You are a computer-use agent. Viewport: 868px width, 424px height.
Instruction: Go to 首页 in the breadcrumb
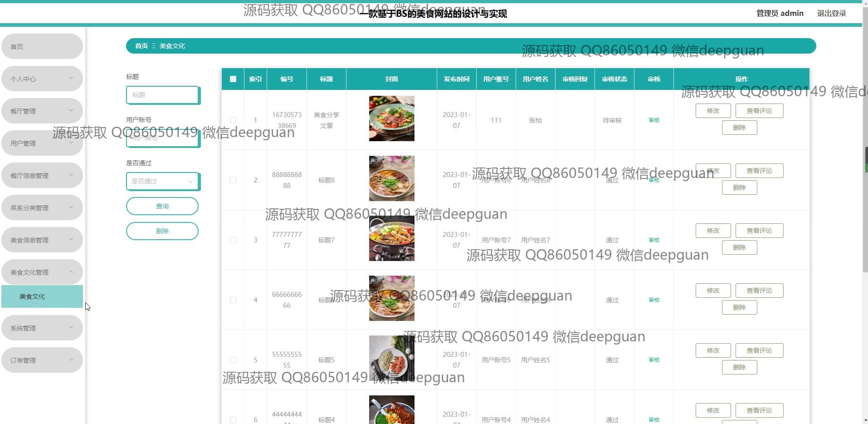[x=141, y=46]
